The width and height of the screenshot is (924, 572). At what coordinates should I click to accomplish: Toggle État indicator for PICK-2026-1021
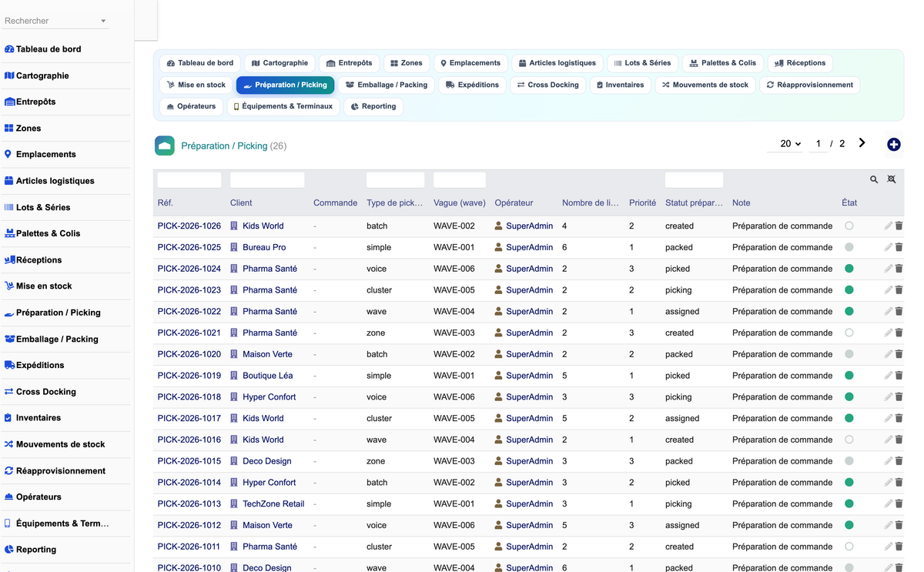[849, 333]
